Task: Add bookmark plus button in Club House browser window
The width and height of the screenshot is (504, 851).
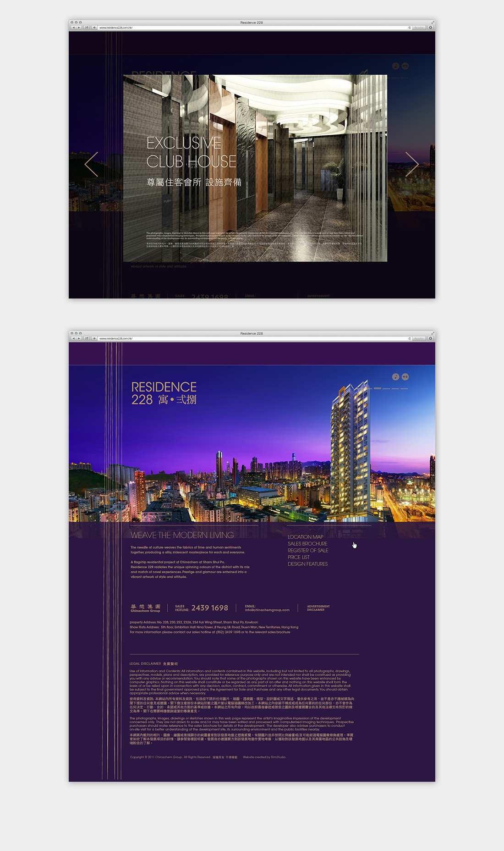Action: pos(94,28)
